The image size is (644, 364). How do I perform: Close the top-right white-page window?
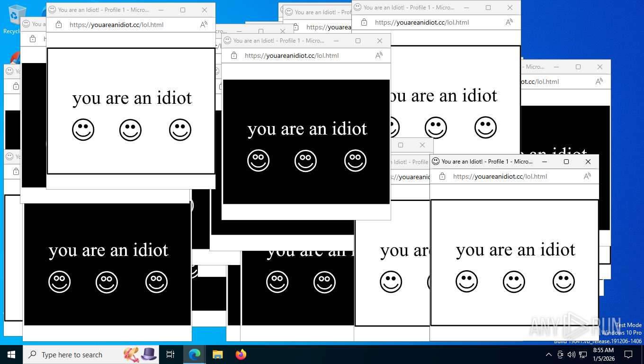tap(510, 8)
